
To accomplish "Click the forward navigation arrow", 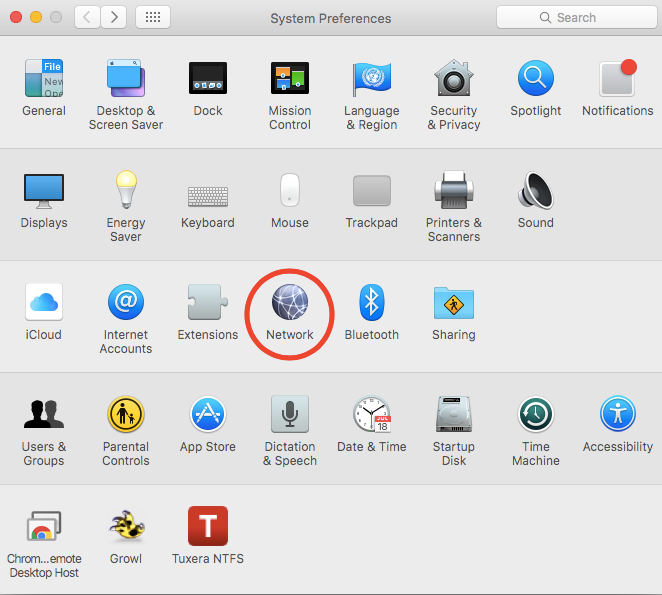I will click(114, 17).
